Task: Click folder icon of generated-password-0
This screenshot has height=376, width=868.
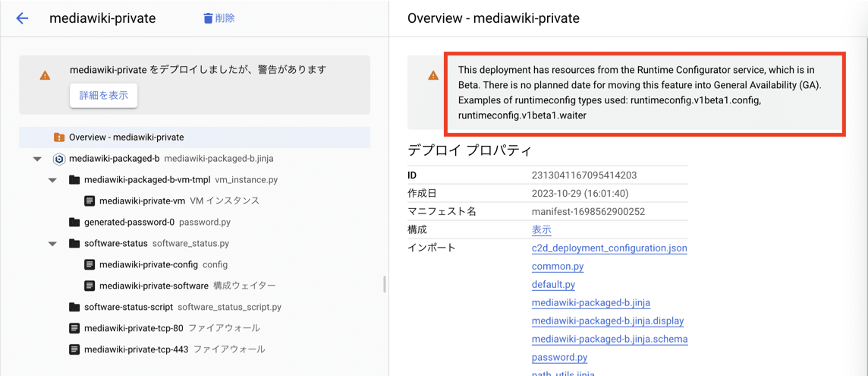Action: tap(74, 223)
